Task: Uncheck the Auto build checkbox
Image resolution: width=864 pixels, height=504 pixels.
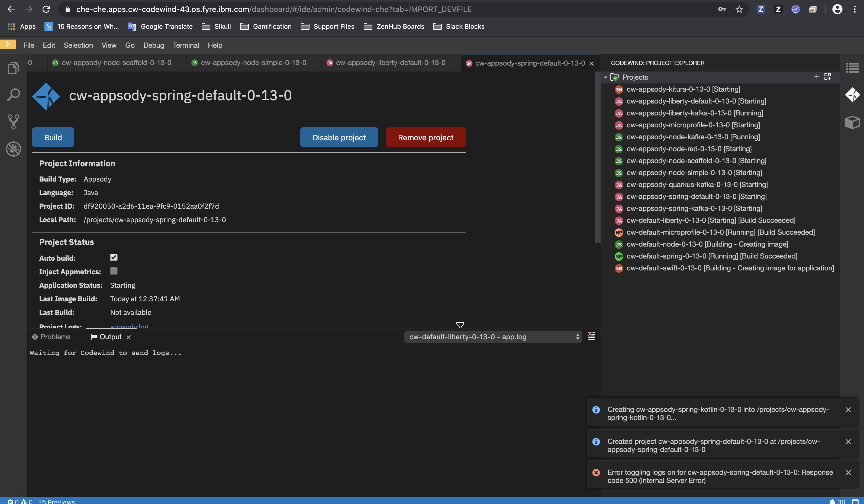Action: pos(114,257)
